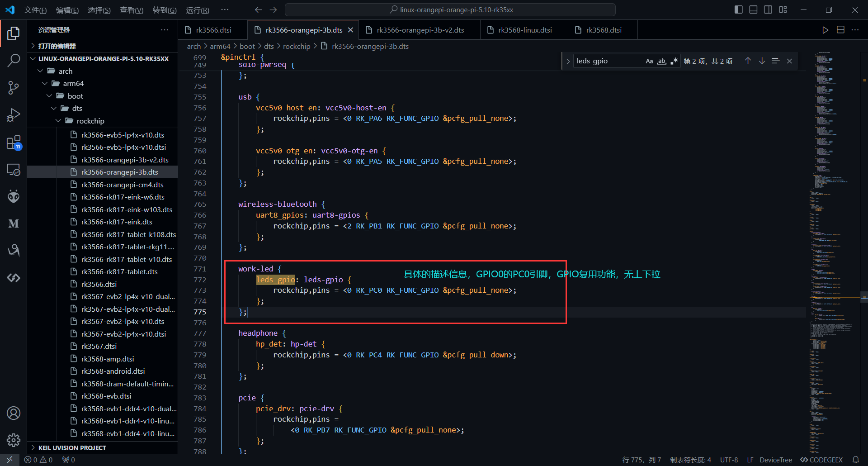Screen dimensions: 868x466
Task: Open the PlatformIO alien icon view
Action: tap(14, 196)
